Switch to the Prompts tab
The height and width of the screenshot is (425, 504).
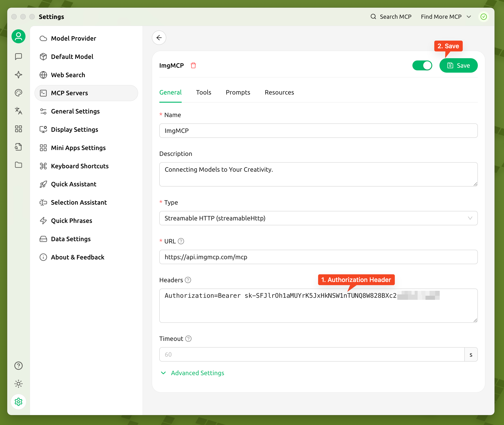pyautogui.click(x=238, y=92)
